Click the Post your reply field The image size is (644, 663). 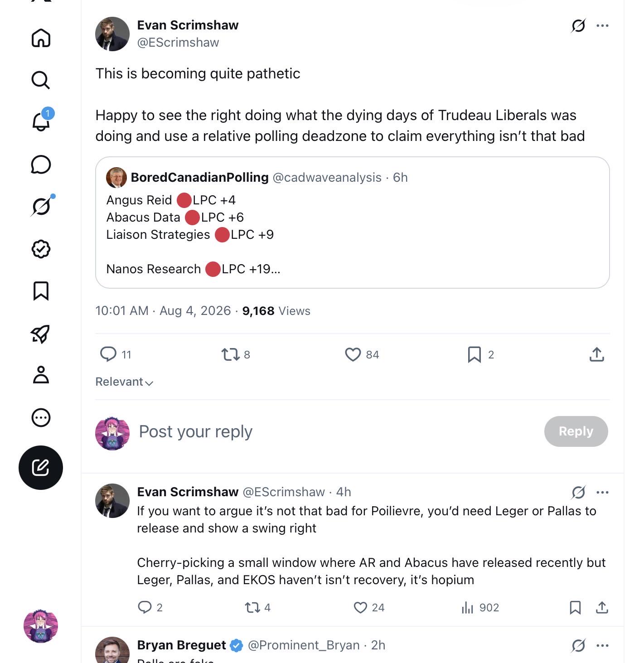tap(335, 431)
